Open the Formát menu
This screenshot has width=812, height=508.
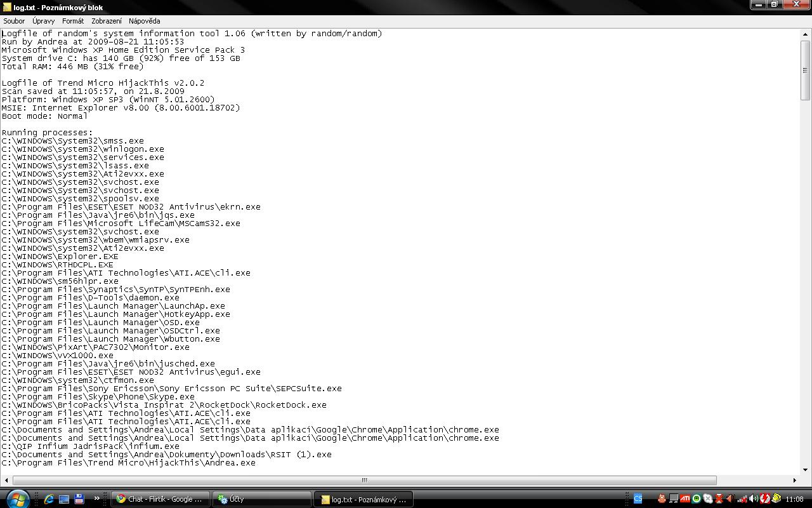click(73, 21)
